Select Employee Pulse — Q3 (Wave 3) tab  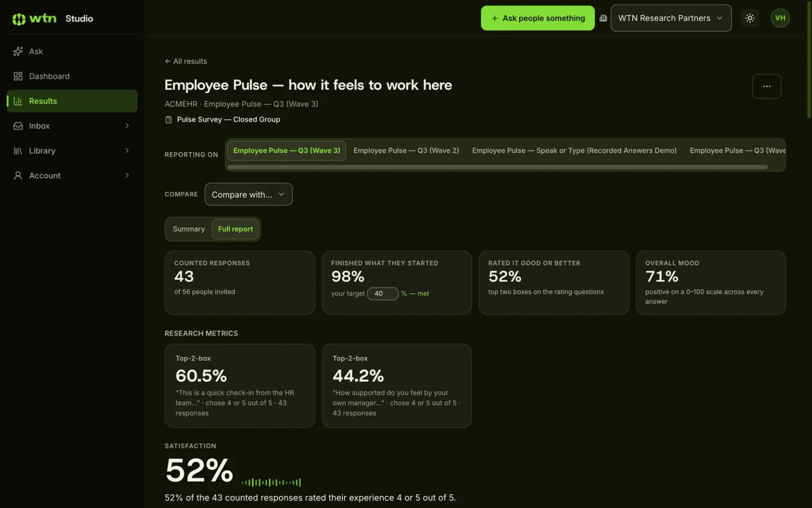tap(287, 151)
